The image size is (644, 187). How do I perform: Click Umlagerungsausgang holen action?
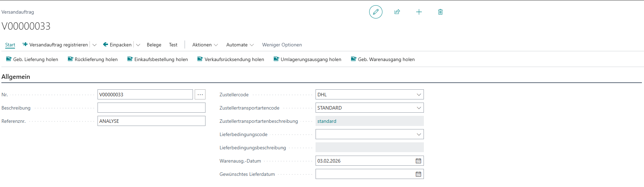[307, 59]
